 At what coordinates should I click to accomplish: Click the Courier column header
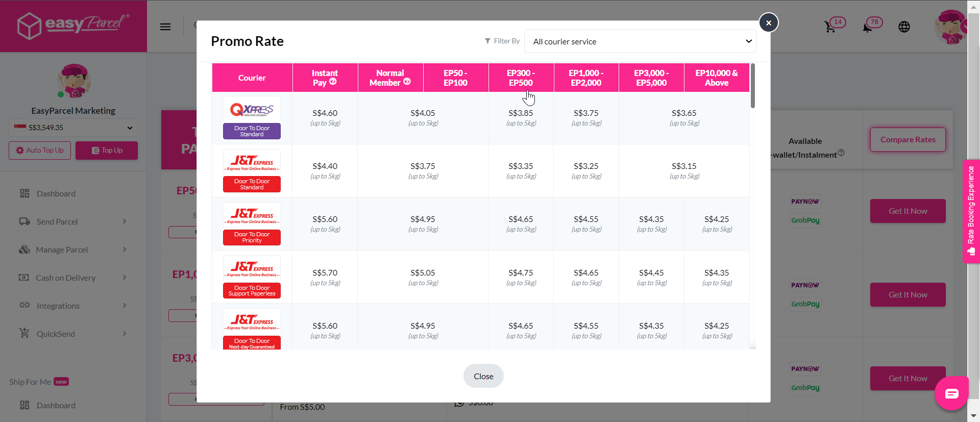(252, 78)
